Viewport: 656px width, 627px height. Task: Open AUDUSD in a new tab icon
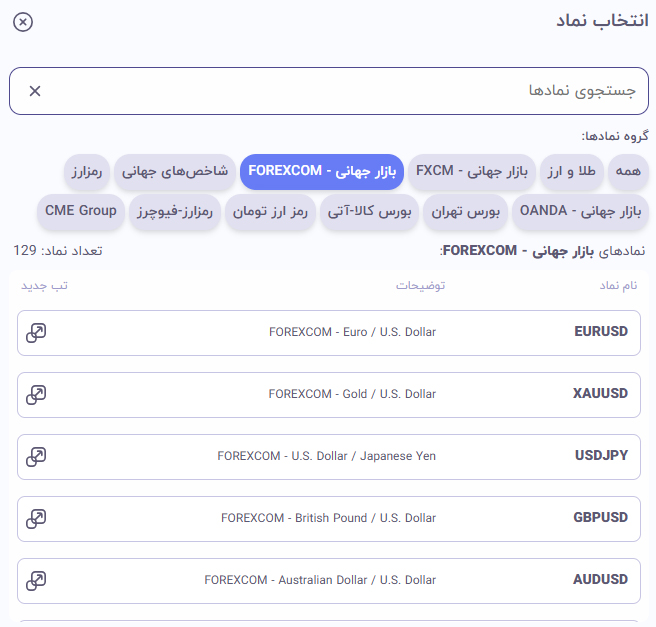[36, 581]
